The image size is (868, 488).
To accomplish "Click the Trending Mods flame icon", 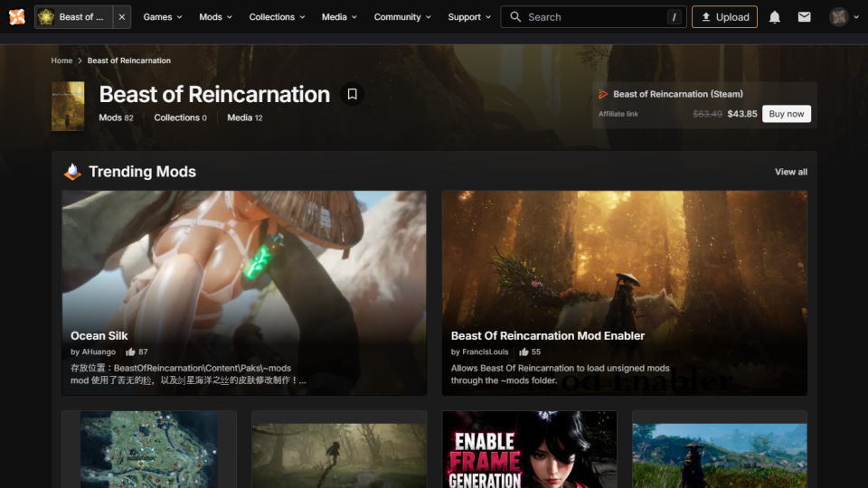I will point(72,172).
